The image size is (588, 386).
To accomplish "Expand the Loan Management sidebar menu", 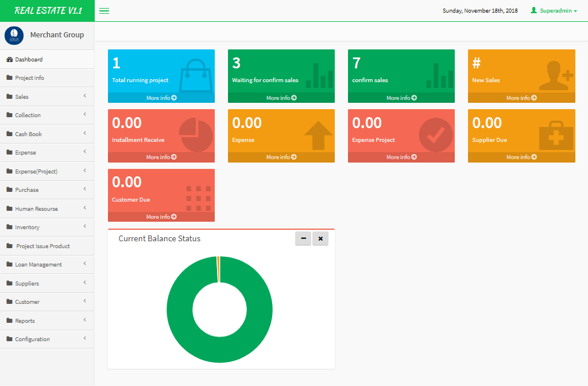I will [47, 264].
